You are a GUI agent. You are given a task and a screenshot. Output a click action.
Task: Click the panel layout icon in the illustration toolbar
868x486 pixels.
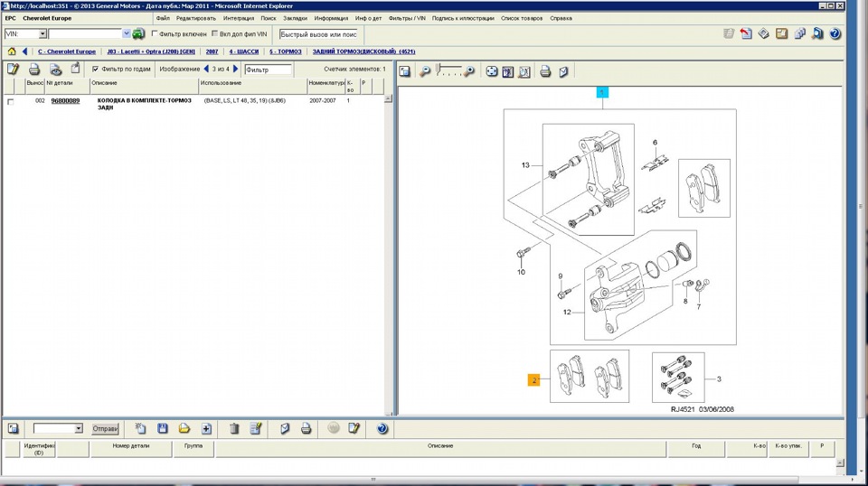point(405,71)
